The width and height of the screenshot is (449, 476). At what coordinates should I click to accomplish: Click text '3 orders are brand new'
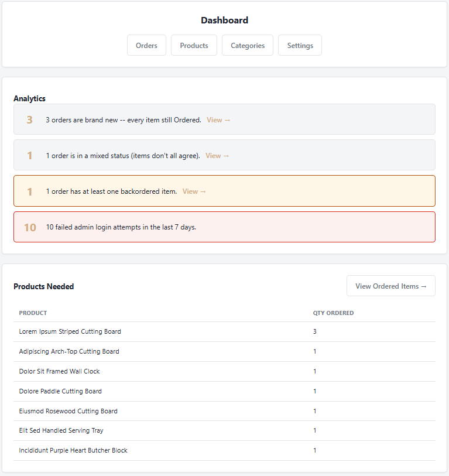click(x=82, y=120)
